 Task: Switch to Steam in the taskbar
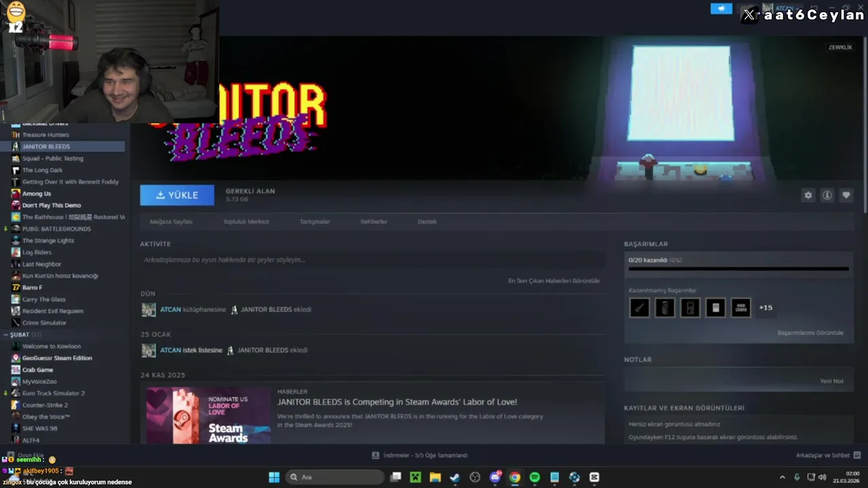455,477
